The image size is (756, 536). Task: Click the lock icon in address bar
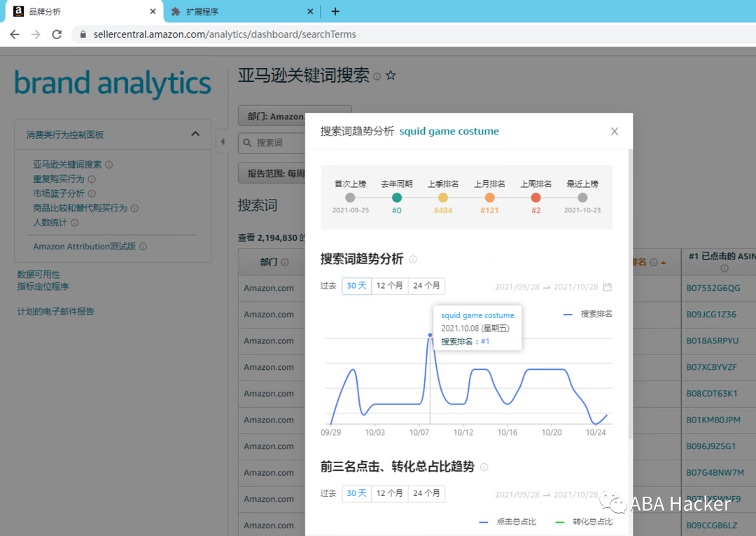(x=83, y=34)
